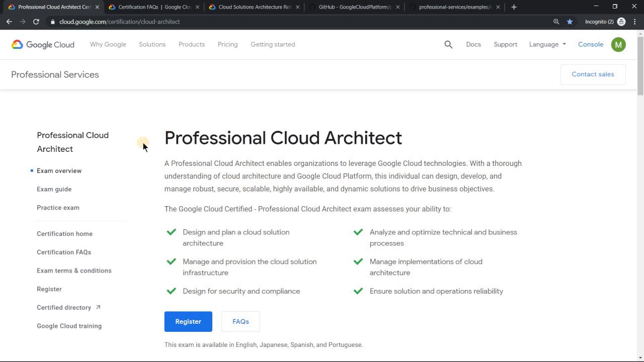Switch to the Certification FAQs tab
The width and height of the screenshot is (644, 362).
click(153, 7)
